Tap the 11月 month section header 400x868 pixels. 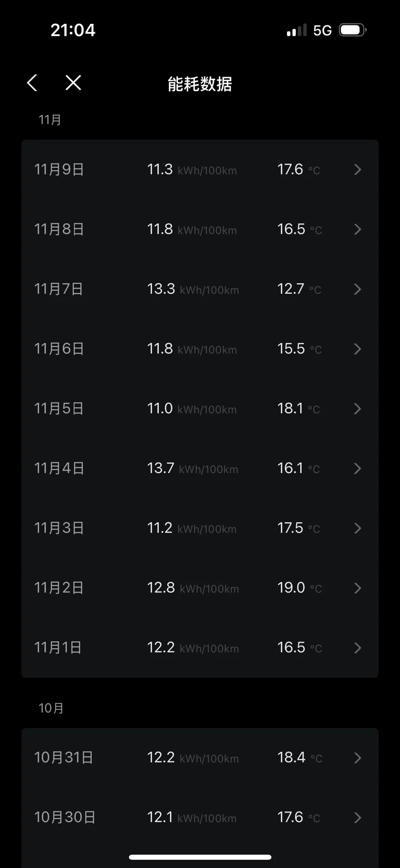tap(50, 120)
